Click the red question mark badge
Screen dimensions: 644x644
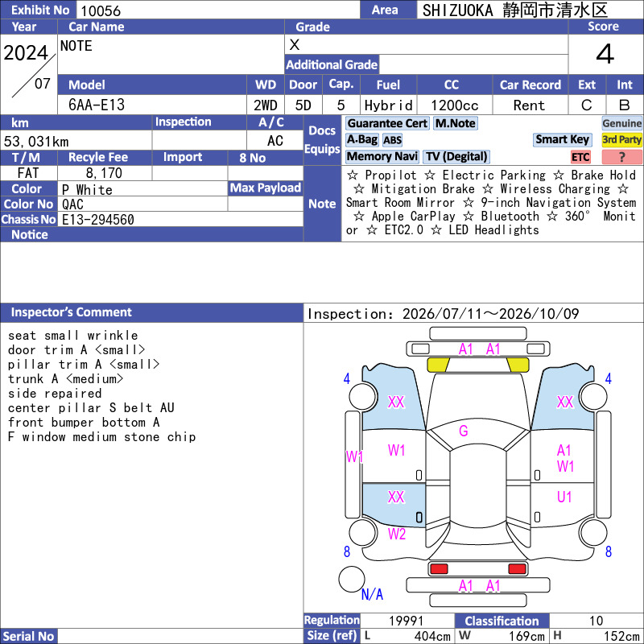pyautogui.click(x=621, y=157)
